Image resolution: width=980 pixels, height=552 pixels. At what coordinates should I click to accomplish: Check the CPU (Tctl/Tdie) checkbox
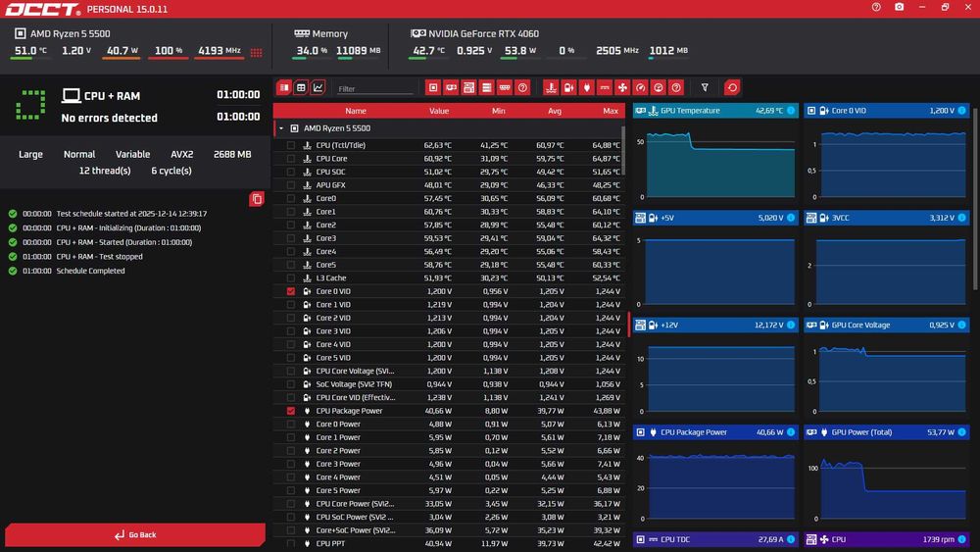point(291,145)
